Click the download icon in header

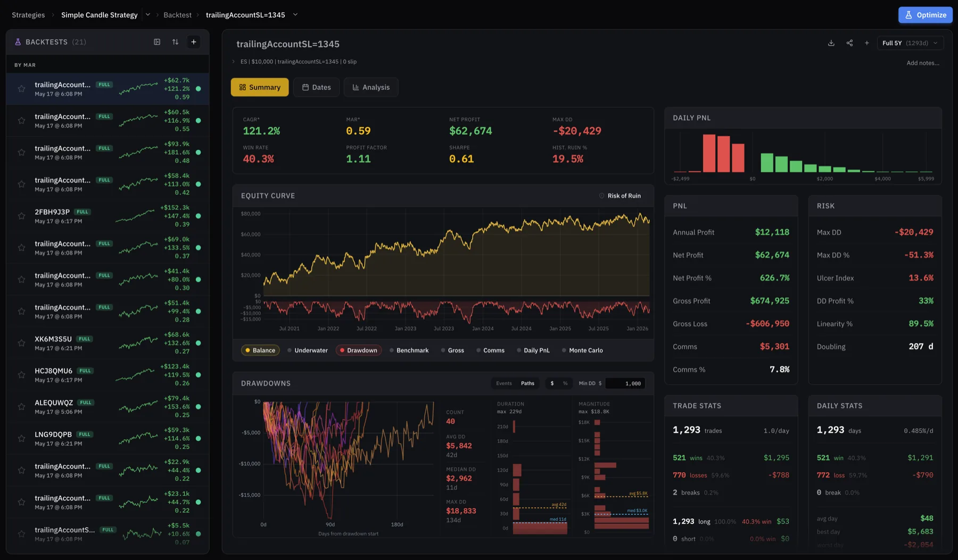pos(831,43)
